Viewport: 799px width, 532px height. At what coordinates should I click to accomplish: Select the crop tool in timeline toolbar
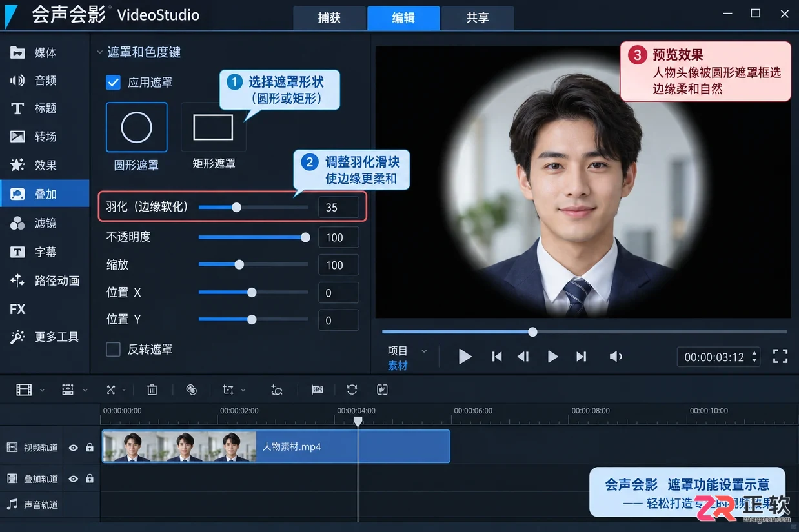point(228,389)
